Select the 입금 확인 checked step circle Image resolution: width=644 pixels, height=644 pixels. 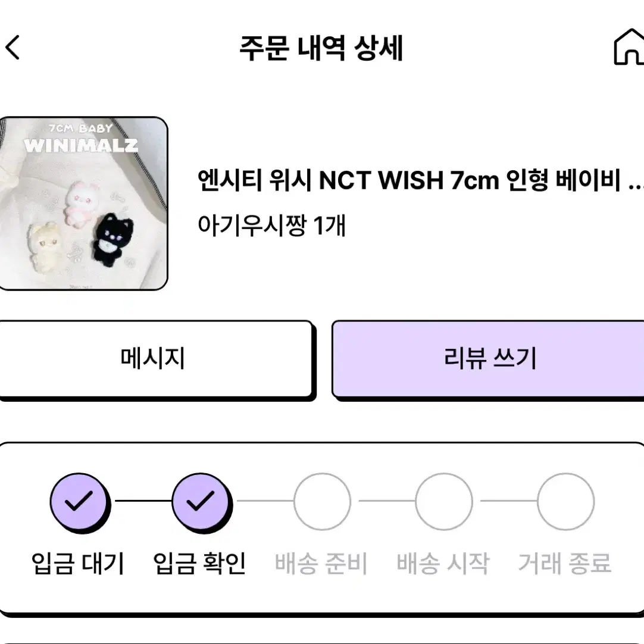(201, 502)
